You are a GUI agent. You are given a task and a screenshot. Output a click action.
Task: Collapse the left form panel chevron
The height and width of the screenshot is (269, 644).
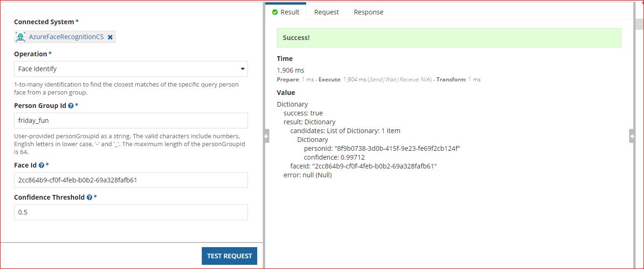click(265, 136)
